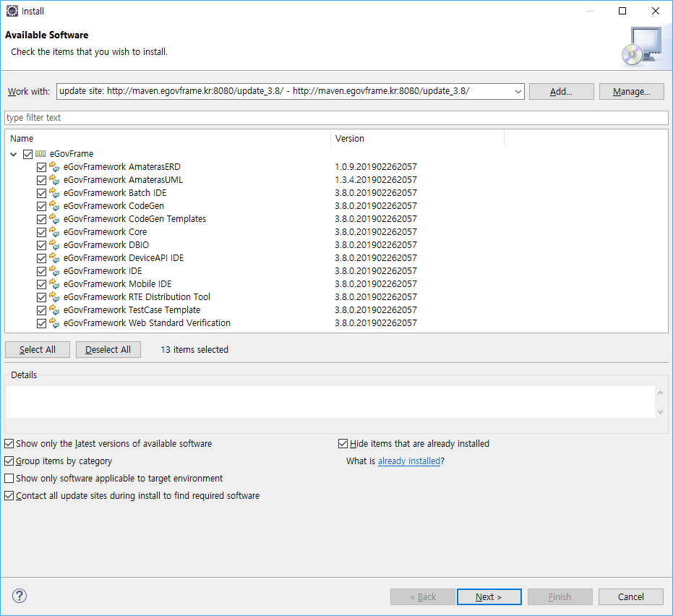
Task: Click the eGovFramework Core feature icon
Action: (x=54, y=232)
